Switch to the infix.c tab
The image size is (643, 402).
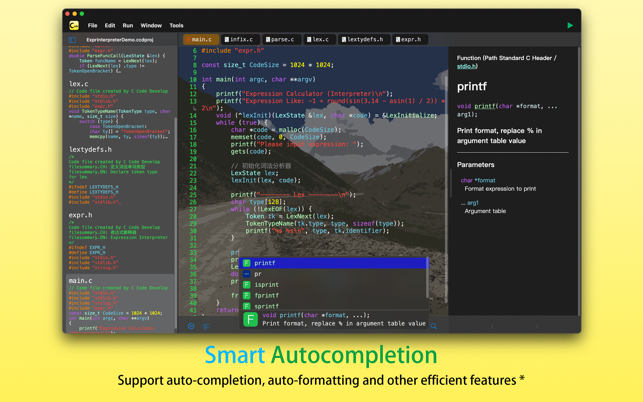(x=240, y=39)
